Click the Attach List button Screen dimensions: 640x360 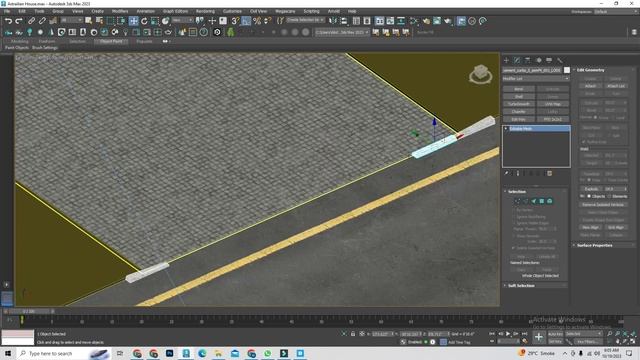click(616, 86)
